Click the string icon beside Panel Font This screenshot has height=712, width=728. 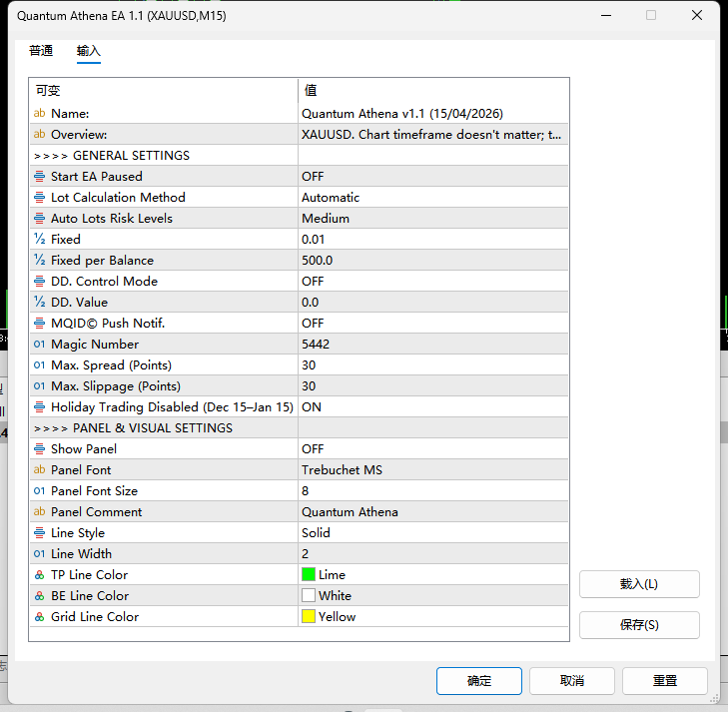point(40,469)
